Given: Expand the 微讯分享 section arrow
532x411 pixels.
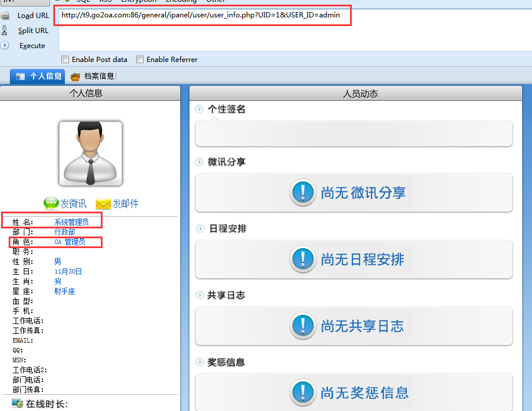Looking at the screenshot, I should coord(199,162).
